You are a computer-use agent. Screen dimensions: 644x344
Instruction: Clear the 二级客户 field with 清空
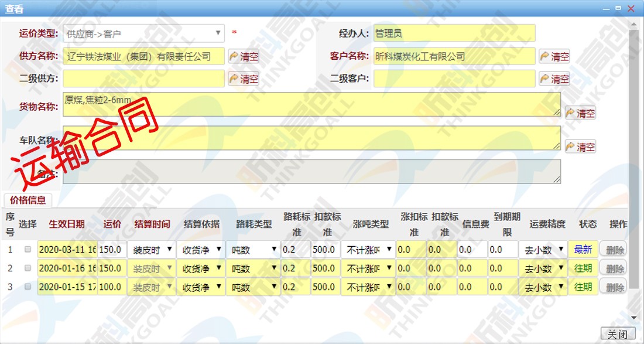(x=554, y=79)
